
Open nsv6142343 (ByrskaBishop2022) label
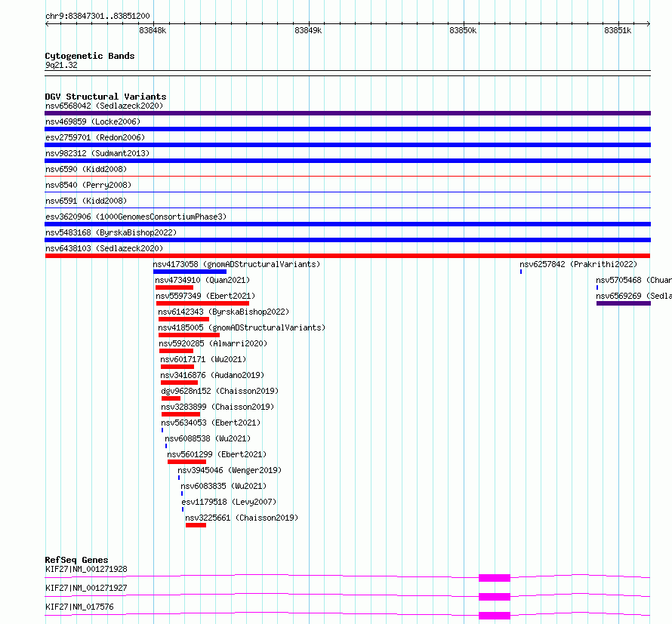point(223,312)
